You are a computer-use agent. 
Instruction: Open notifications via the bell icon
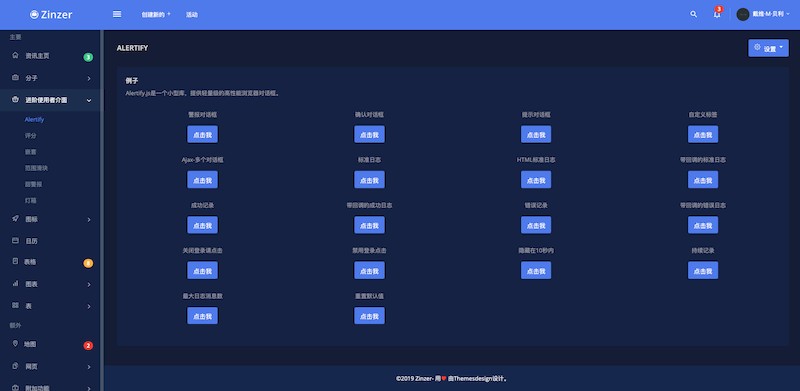(x=717, y=15)
